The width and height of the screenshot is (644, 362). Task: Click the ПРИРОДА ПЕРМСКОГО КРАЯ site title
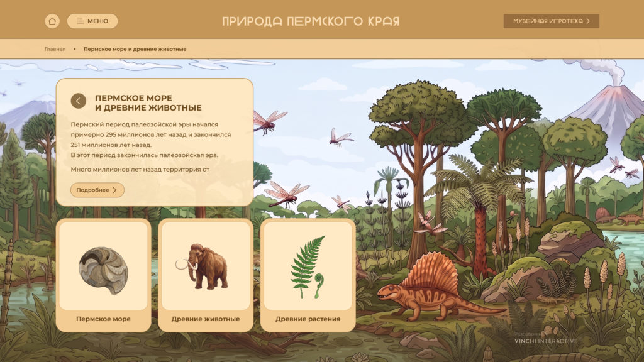(311, 21)
